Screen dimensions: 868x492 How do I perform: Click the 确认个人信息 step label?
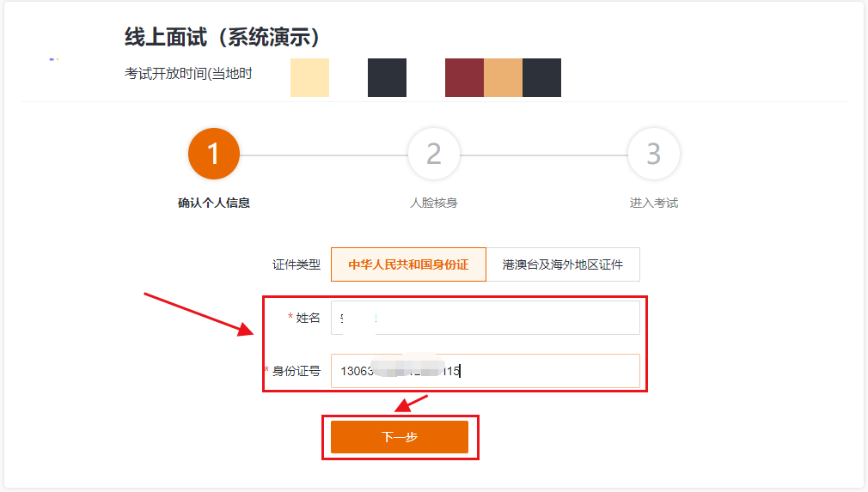tap(214, 203)
